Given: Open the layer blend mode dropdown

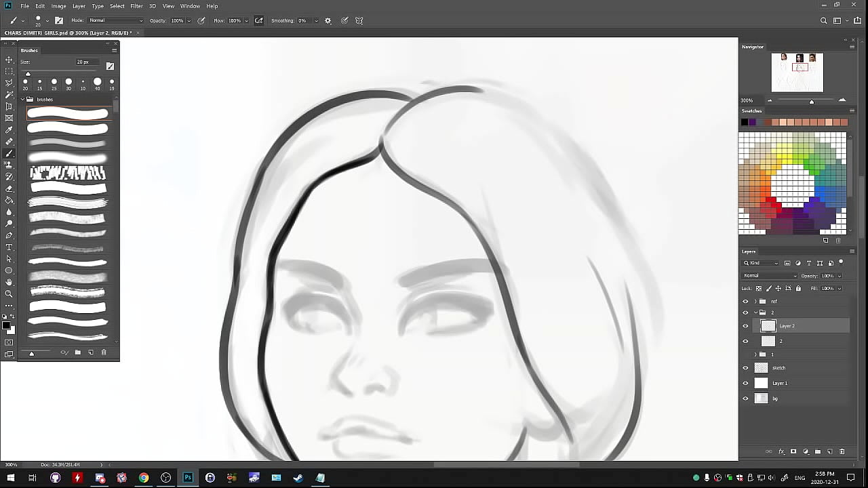Looking at the screenshot, I should pyautogui.click(x=770, y=276).
